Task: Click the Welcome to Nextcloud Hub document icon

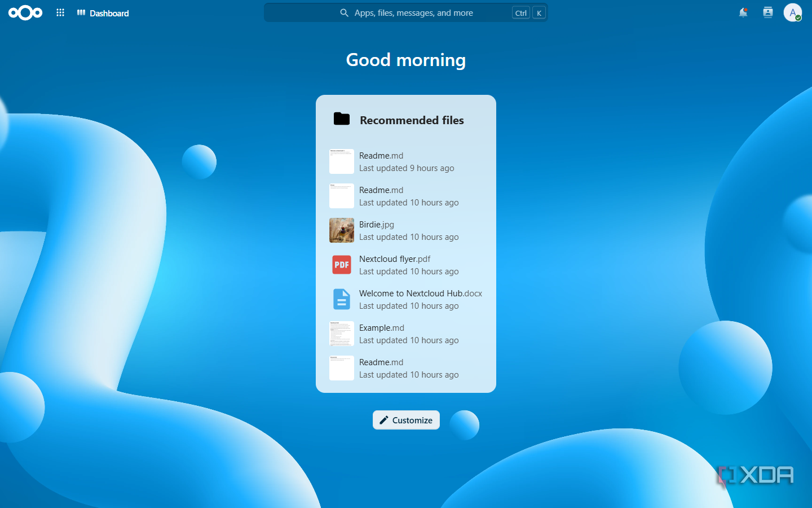Action: click(x=342, y=299)
